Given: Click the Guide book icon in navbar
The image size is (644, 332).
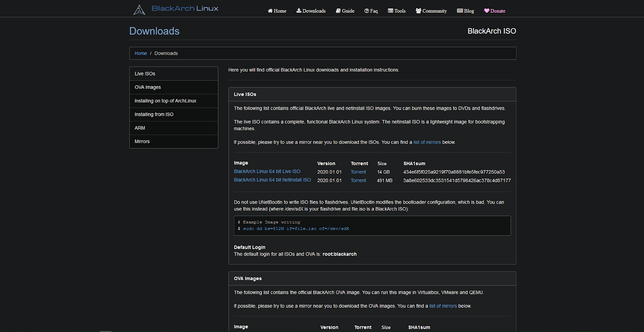Looking at the screenshot, I should pyautogui.click(x=338, y=11).
